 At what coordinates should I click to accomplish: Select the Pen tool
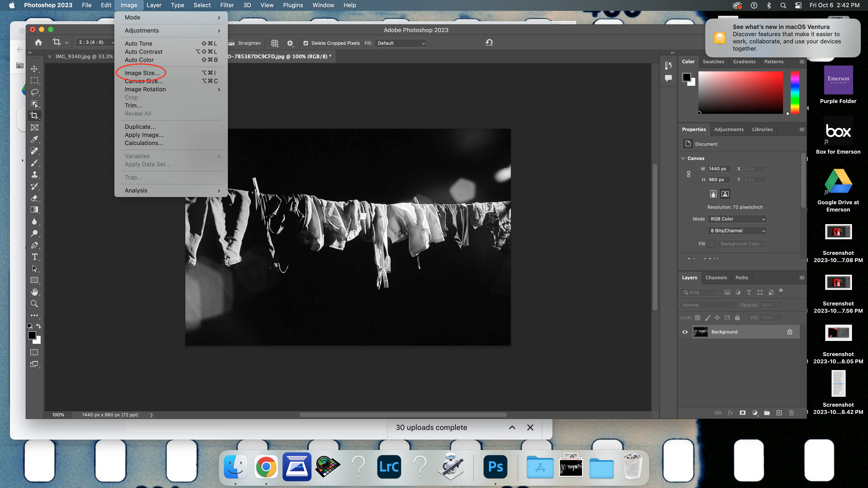[x=34, y=245]
